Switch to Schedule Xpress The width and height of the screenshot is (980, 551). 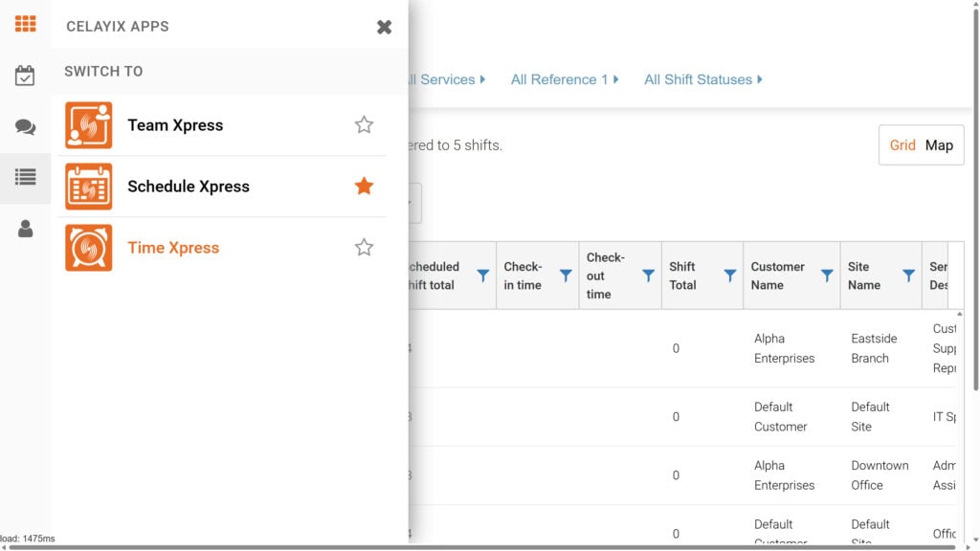pos(189,187)
